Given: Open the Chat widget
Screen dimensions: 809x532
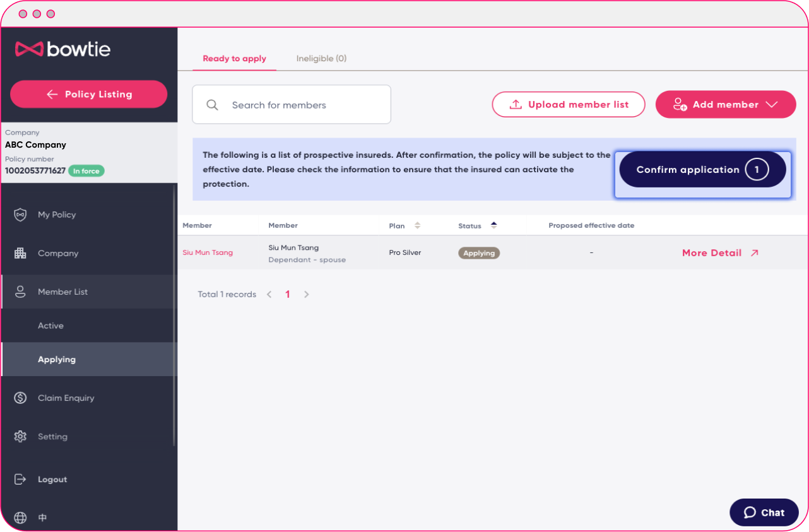Looking at the screenshot, I should click(x=764, y=512).
